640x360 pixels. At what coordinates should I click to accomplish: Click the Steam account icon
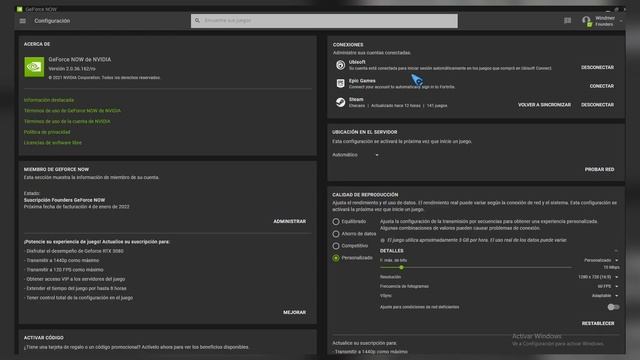tap(340, 102)
